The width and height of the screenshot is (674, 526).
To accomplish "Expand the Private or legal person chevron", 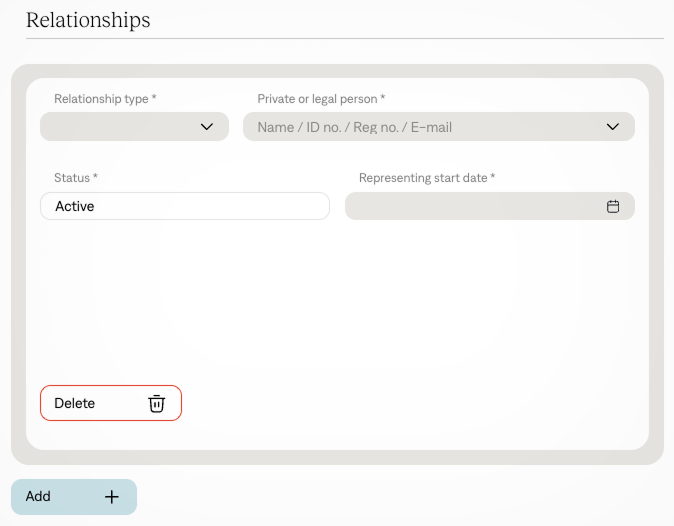I will point(613,127).
